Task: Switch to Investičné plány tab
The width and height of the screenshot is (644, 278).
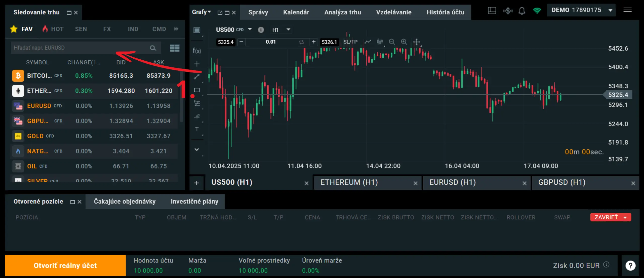Action: pyautogui.click(x=194, y=201)
